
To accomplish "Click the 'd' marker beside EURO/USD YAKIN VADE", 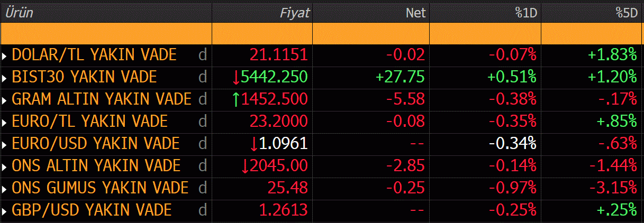I will coord(202,143).
